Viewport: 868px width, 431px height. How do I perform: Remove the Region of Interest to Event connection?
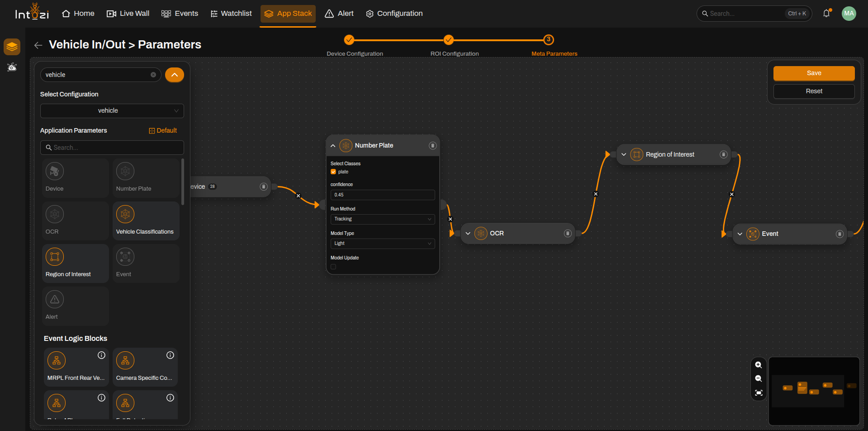pyautogui.click(x=732, y=195)
